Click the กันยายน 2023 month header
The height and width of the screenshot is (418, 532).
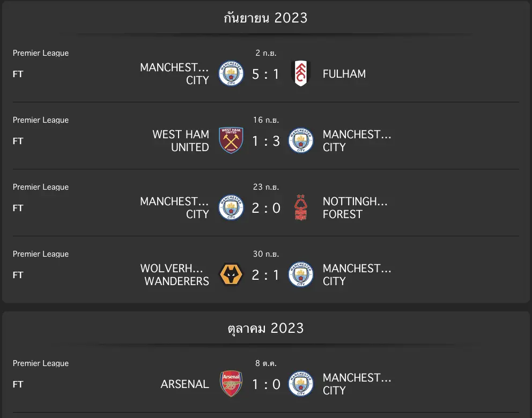tap(266, 18)
